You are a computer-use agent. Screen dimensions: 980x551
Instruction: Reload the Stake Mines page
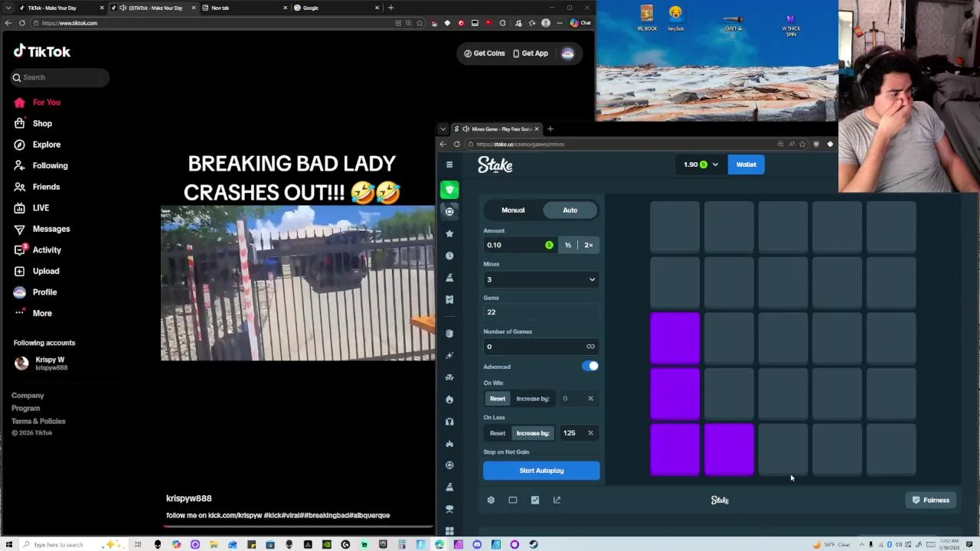(457, 144)
